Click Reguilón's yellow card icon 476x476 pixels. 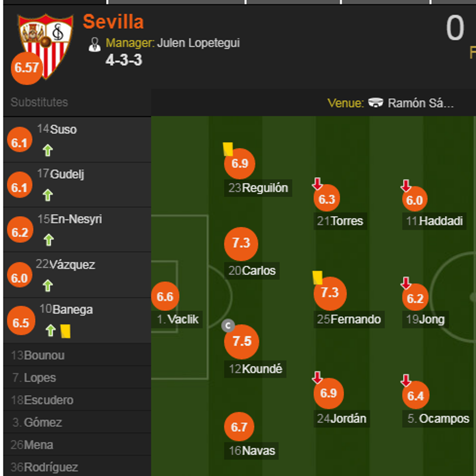(x=227, y=149)
